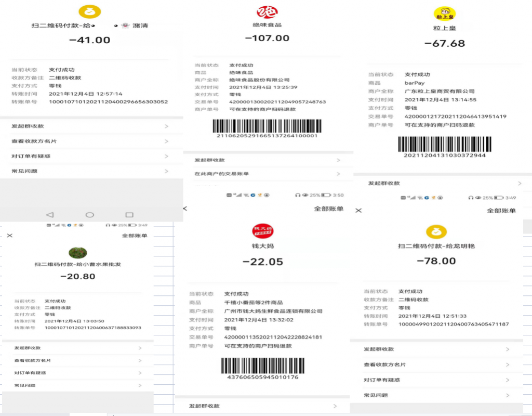The width and height of the screenshot is (532, 416).
Task: Expand the 常见问题 chevron in the 小曹水果批发 receipt
Action: 140,385
